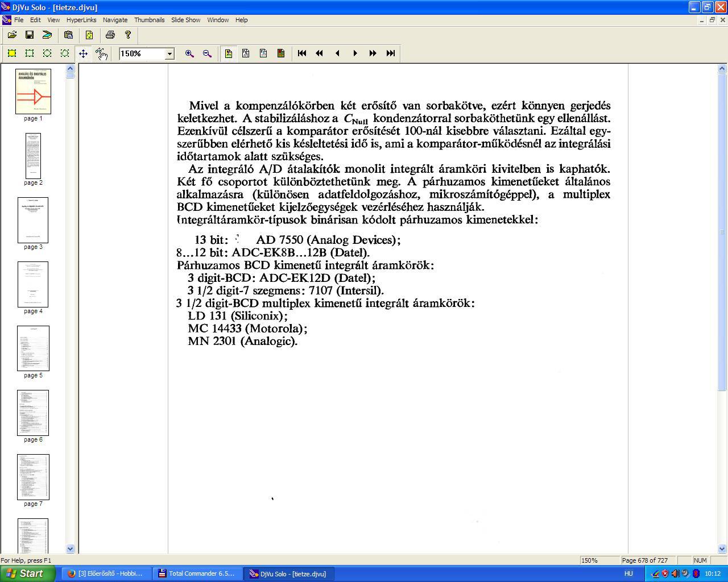Image resolution: width=728 pixels, height=582 pixels.
Task: Click the thumbnail panel scroll down arrow
Action: point(71,548)
